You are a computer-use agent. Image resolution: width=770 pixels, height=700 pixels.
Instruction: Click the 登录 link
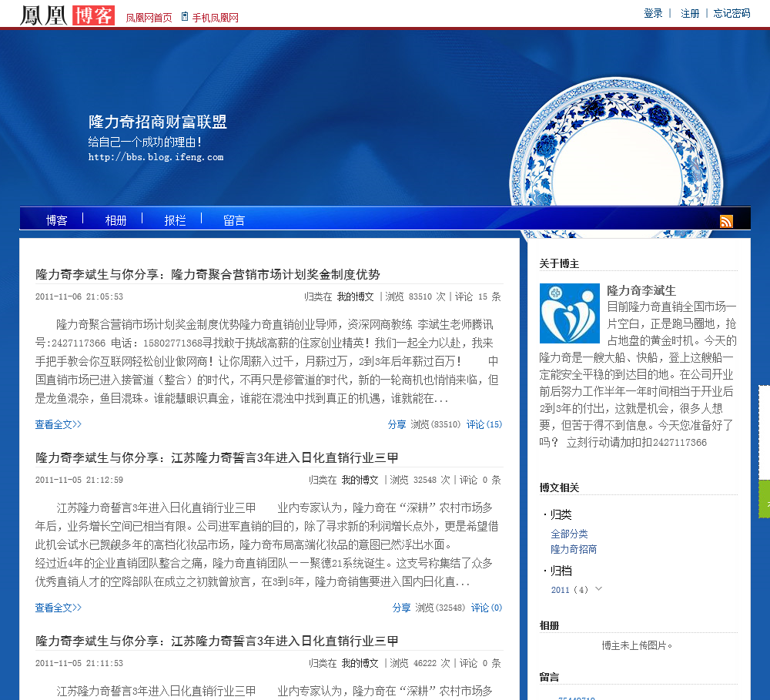coord(653,13)
